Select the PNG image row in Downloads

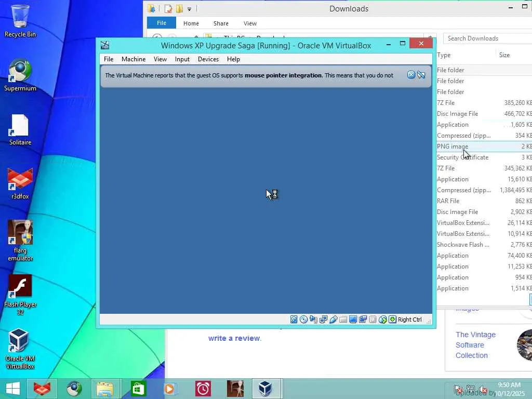[x=484, y=146]
